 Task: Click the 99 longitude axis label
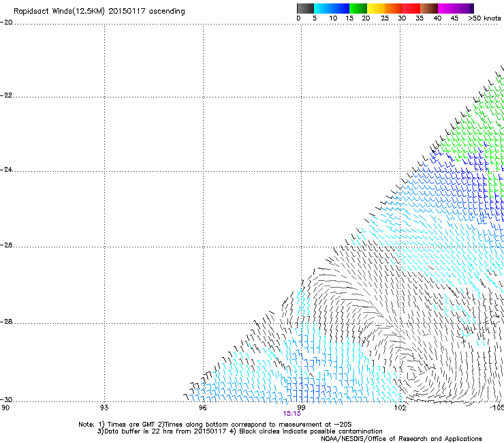click(301, 408)
